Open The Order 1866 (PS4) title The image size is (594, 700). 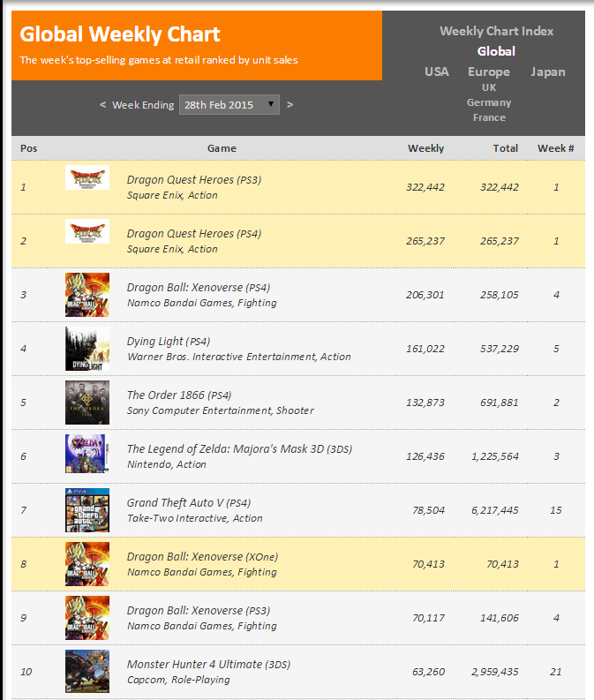pos(179,395)
